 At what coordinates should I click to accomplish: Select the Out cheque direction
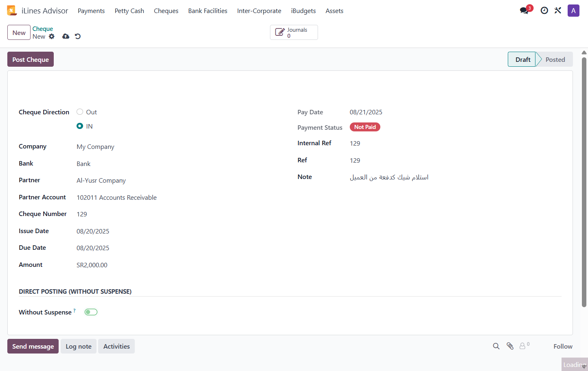click(x=80, y=112)
